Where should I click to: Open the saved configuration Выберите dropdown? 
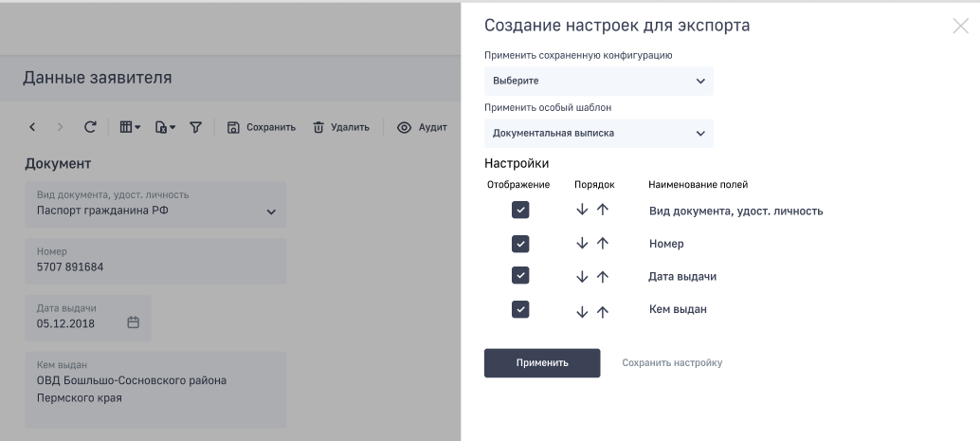click(x=599, y=81)
